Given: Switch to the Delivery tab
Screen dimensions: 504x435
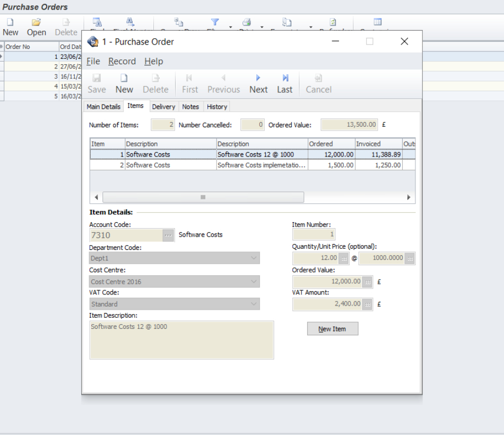Looking at the screenshot, I should [163, 107].
